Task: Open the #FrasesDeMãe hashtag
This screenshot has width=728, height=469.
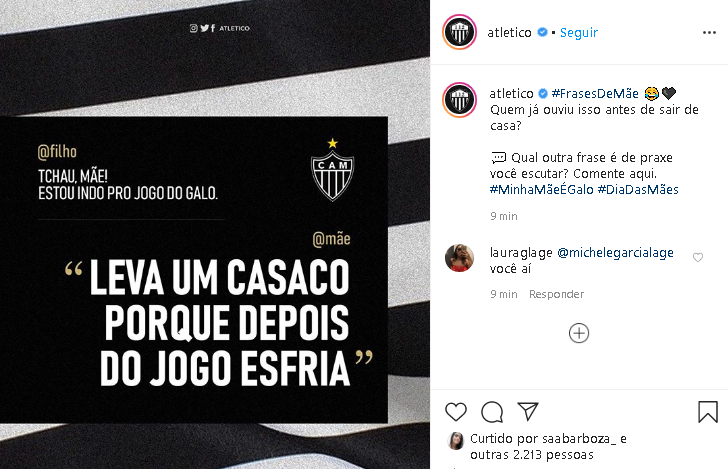Action: (595, 93)
